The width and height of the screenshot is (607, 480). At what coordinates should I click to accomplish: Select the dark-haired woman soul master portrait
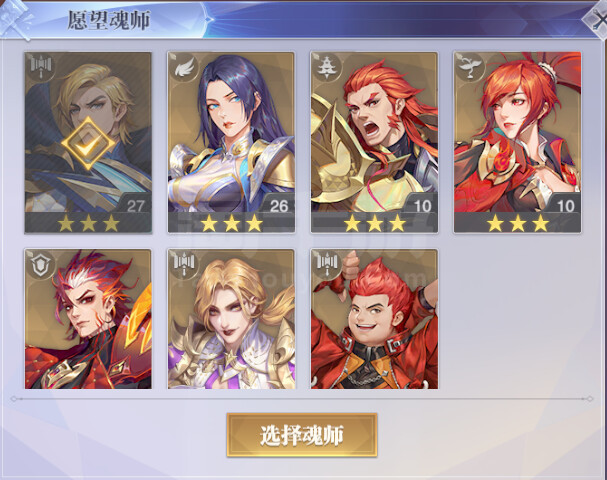(231, 142)
